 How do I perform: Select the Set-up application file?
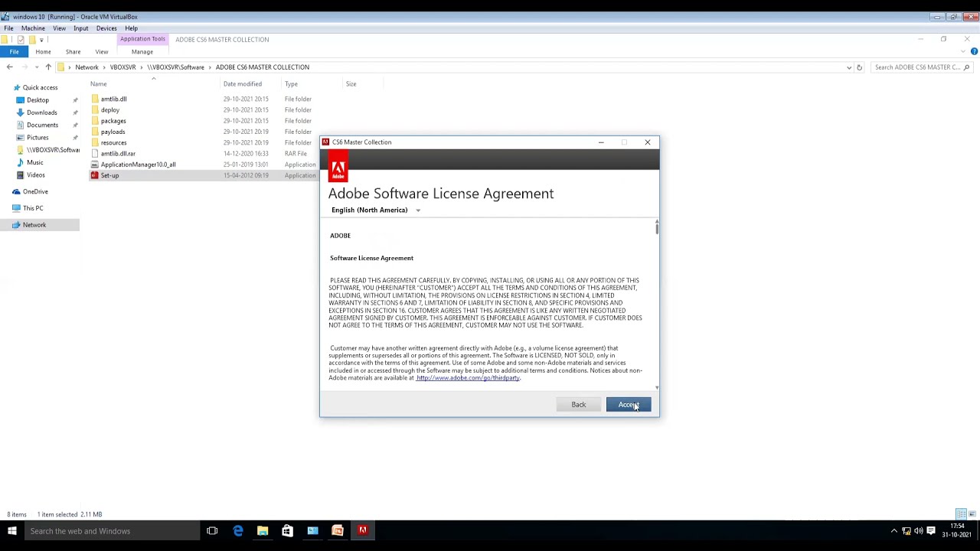109,175
